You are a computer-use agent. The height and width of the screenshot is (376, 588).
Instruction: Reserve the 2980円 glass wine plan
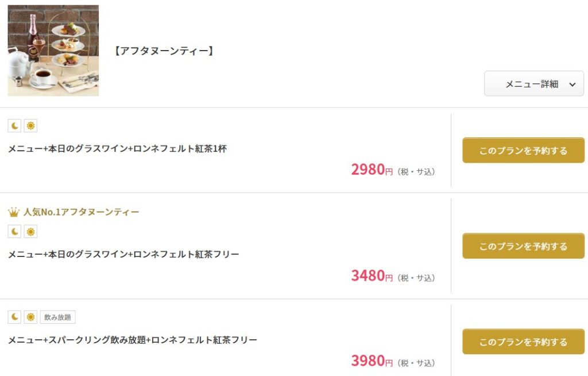click(523, 151)
